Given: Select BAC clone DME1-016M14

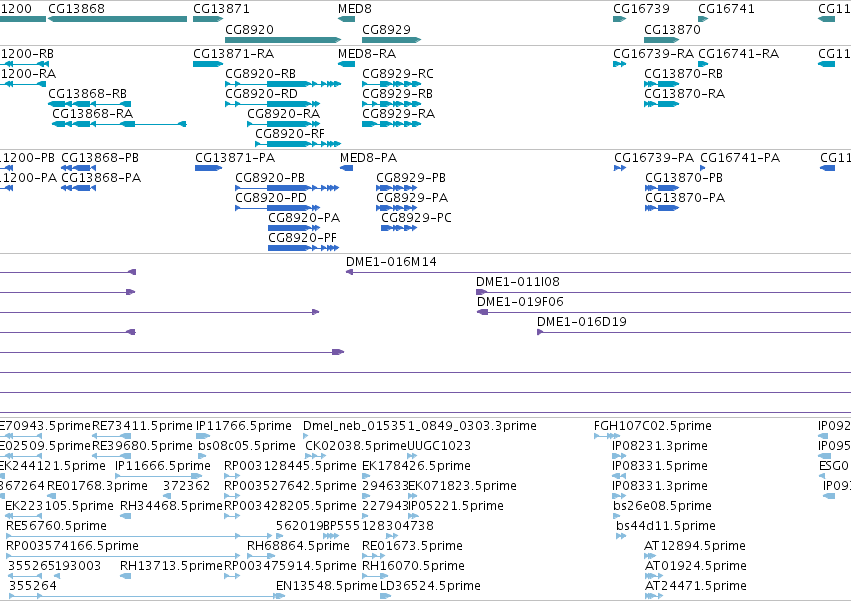Looking at the screenshot, I should [391, 262].
